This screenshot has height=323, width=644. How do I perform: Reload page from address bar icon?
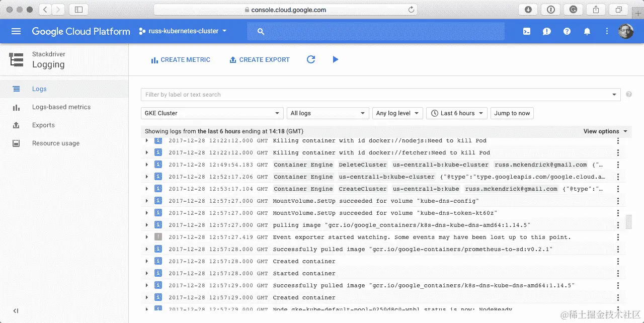[411, 9]
